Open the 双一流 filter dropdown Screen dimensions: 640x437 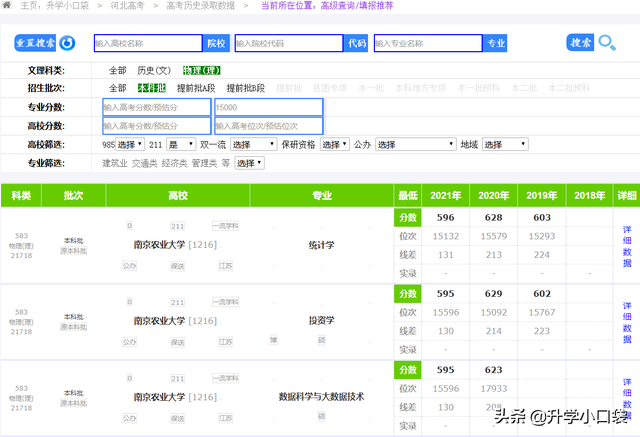(x=253, y=144)
